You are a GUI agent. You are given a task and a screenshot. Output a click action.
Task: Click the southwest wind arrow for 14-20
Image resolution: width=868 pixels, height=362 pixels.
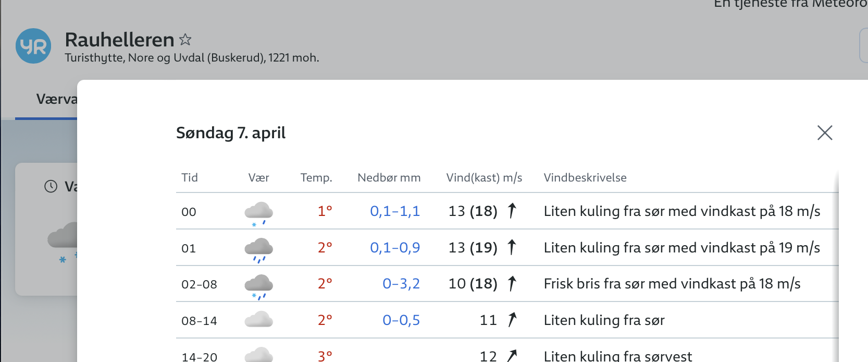[512, 356]
